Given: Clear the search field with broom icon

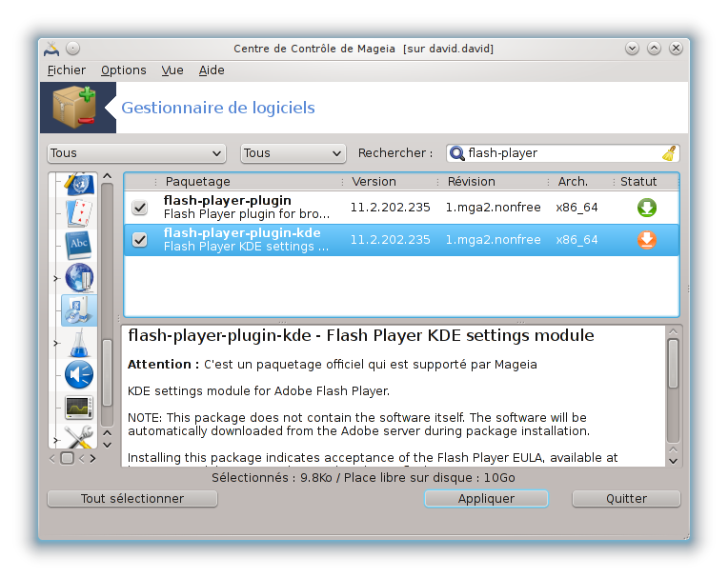Looking at the screenshot, I should (x=669, y=153).
